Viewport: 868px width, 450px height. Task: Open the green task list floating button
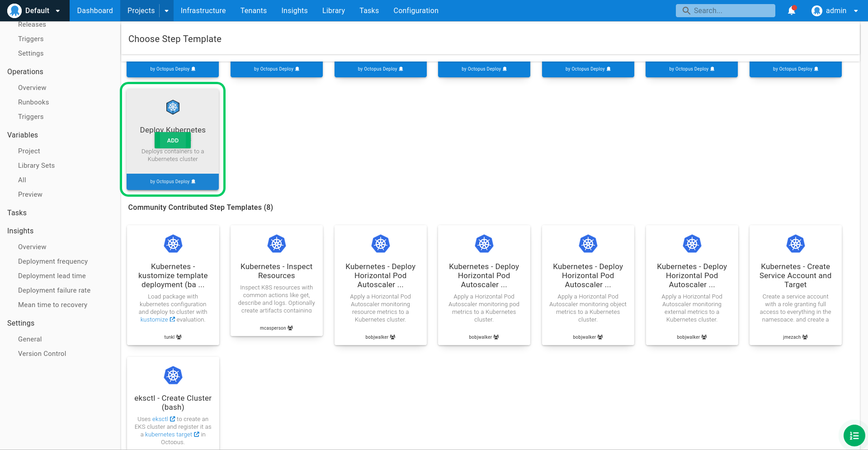854,436
